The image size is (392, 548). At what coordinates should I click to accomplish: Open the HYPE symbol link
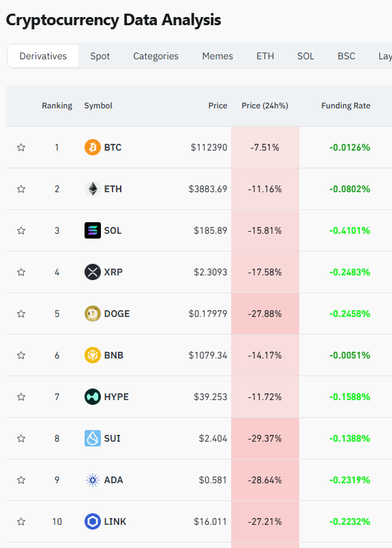pos(117,397)
